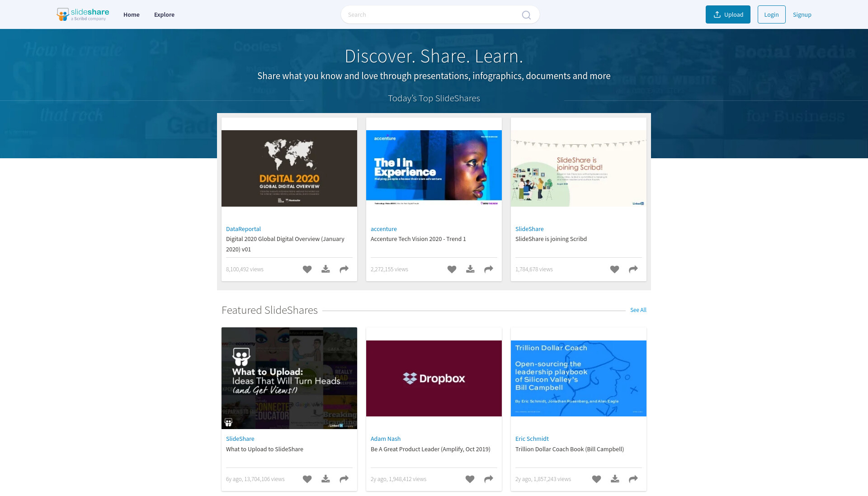Download Trillion Dollar Coach Book presentation
The width and height of the screenshot is (868, 496).
coord(615,479)
